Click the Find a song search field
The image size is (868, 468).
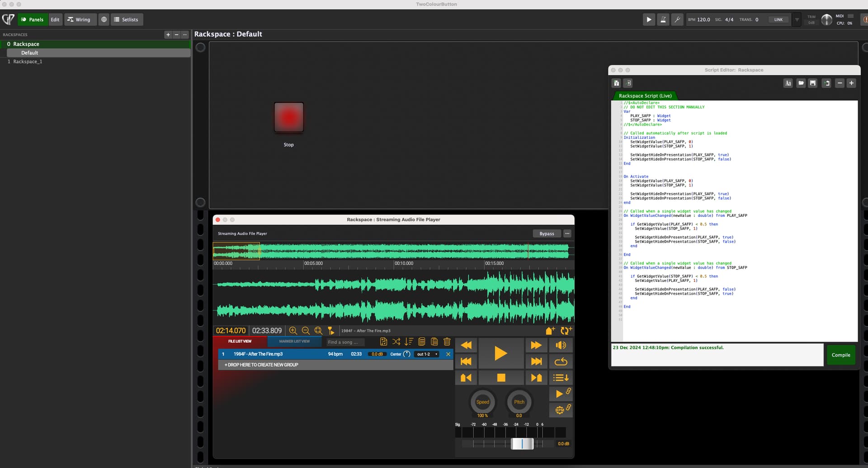(x=345, y=342)
